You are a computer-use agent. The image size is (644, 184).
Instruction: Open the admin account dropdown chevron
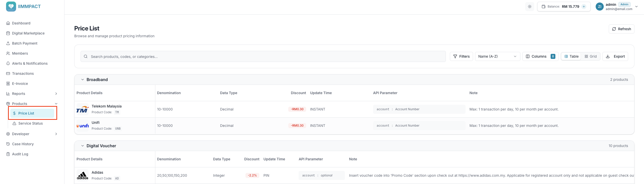tap(636, 7)
